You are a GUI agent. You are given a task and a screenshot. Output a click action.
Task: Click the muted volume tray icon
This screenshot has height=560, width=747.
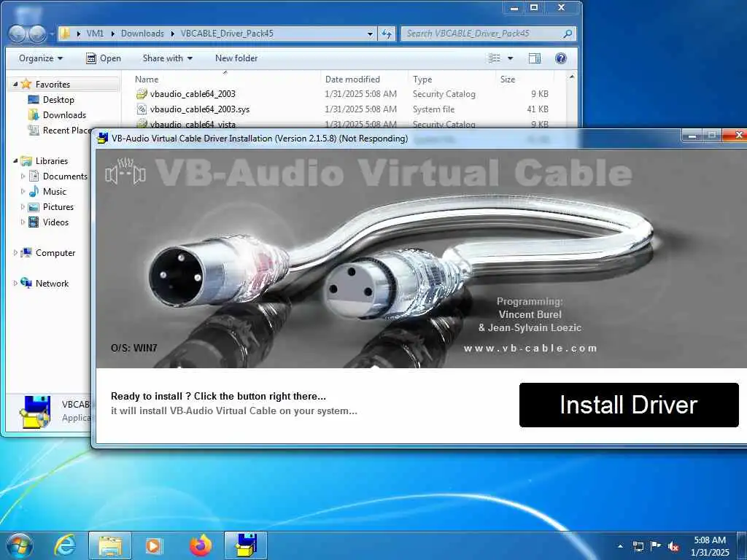pos(673,546)
